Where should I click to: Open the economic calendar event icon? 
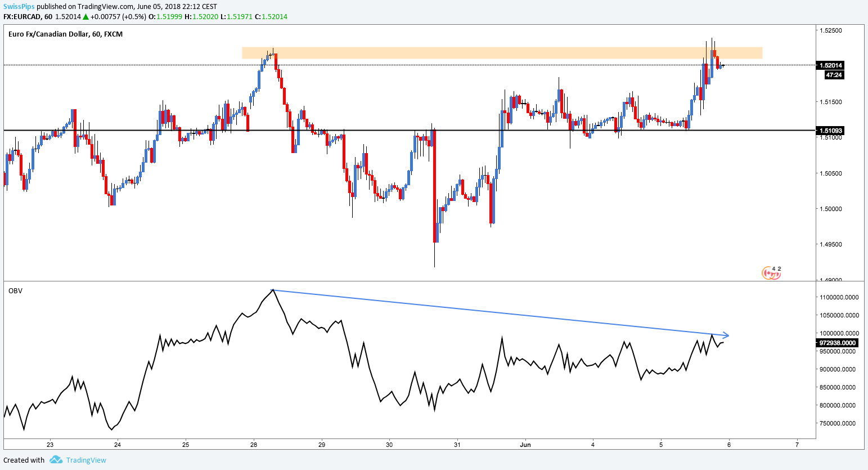click(x=771, y=273)
